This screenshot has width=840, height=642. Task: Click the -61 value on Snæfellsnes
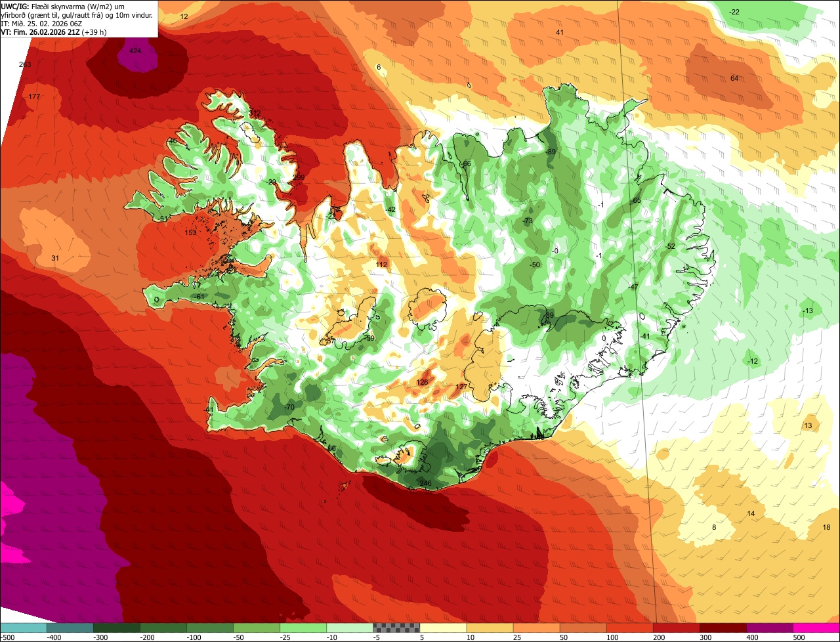click(x=199, y=297)
